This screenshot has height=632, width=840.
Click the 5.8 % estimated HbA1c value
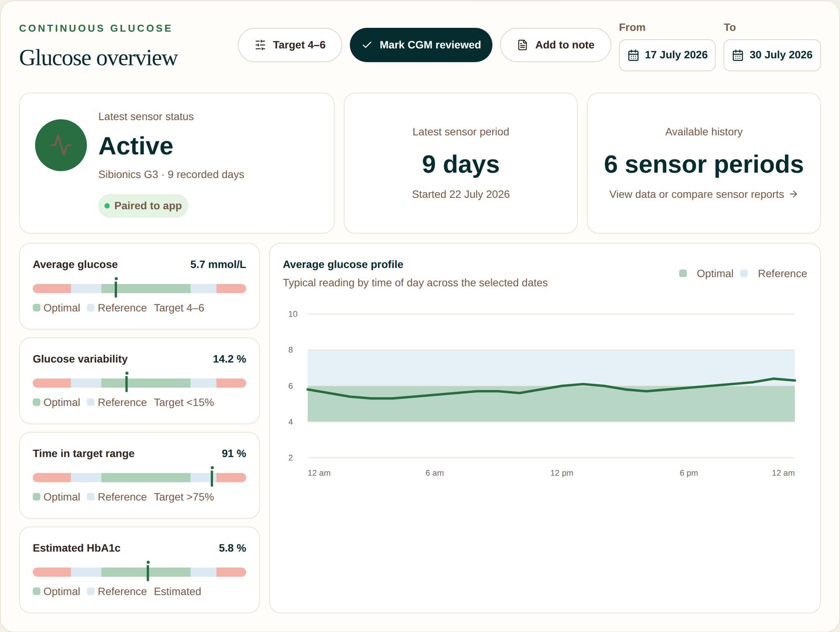point(232,548)
